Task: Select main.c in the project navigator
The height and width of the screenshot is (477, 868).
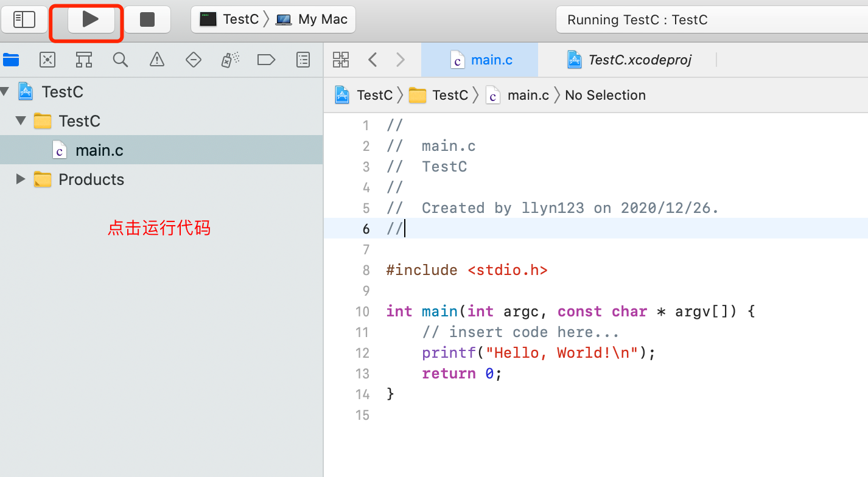Action: click(x=161, y=150)
